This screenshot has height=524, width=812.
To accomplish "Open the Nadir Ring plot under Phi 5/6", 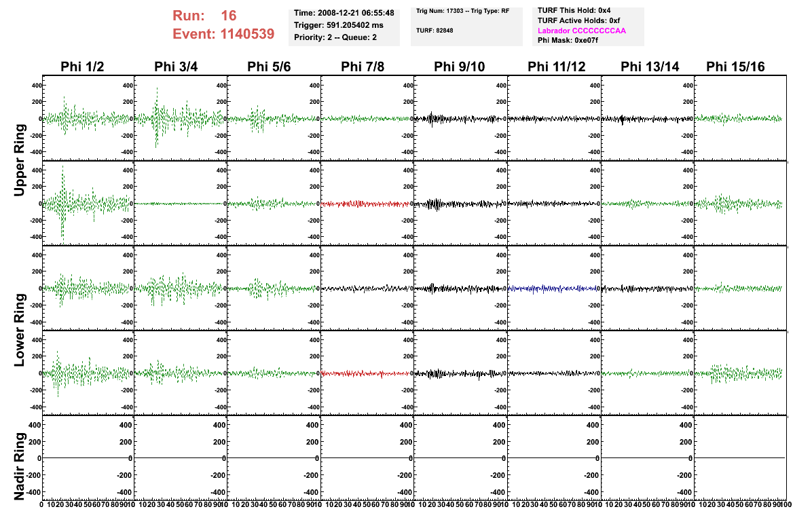I will pyautogui.click(x=274, y=457).
